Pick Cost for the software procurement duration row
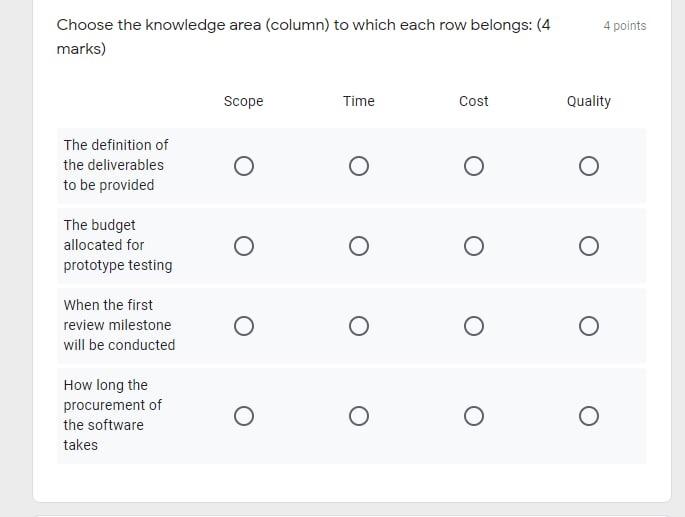Screen dimensions: 685x517 coord(474,416)
